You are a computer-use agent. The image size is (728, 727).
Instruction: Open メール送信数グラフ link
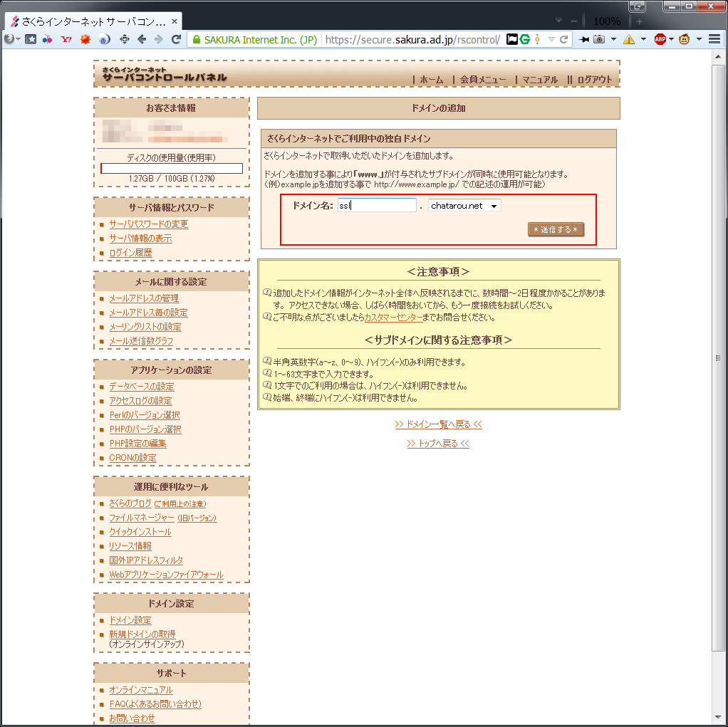[141, 341]
